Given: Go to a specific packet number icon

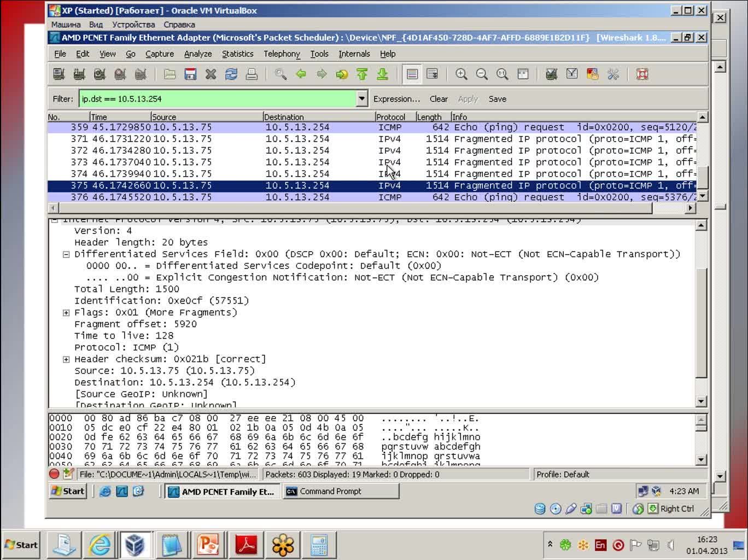Looking at the screenshot, I should coord(342,74).
